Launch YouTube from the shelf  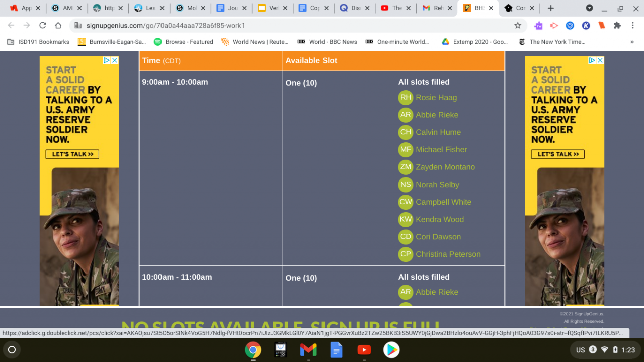[364, 350]
